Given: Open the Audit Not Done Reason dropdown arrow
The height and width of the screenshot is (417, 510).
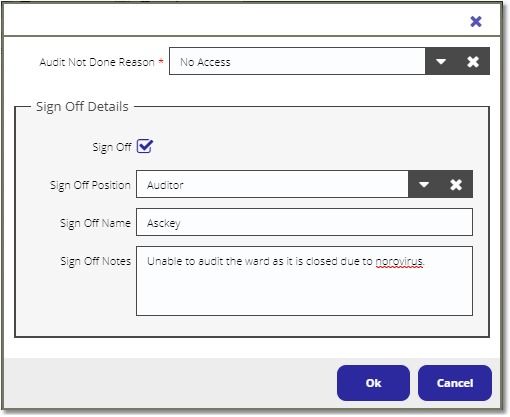Looking at the screenshot, I should pos(441,61).
